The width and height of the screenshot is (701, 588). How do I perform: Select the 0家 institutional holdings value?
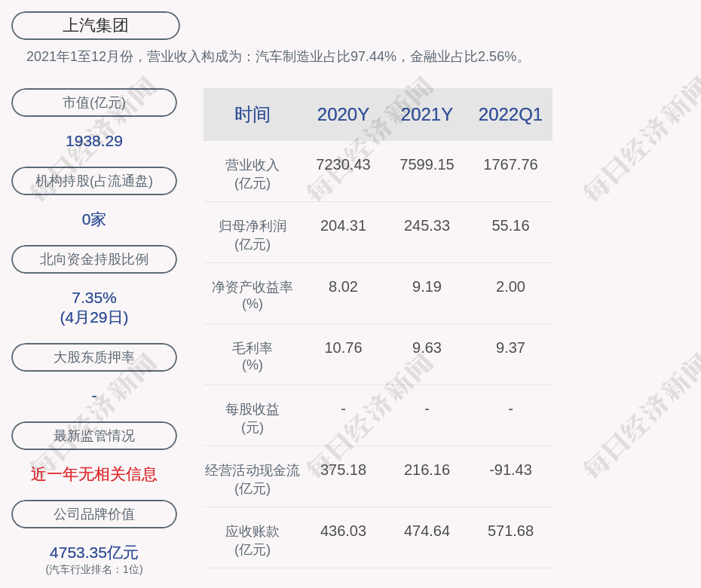pos(94,219)
